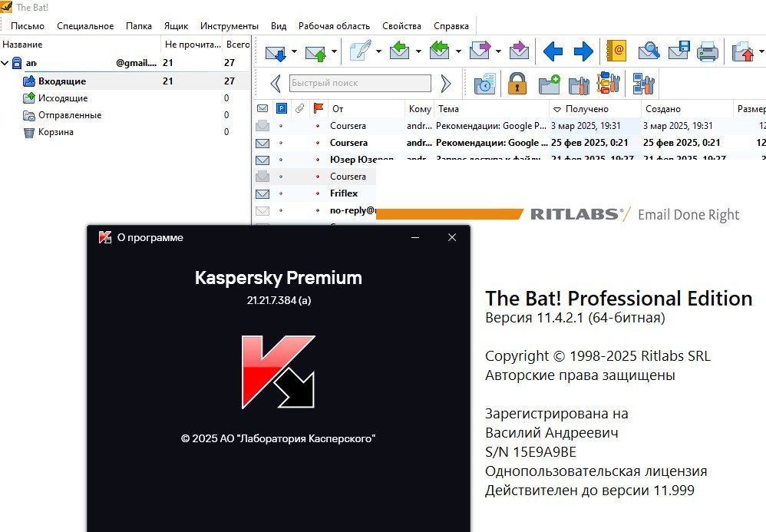Open the Папка menu

(x=139, y=26)
